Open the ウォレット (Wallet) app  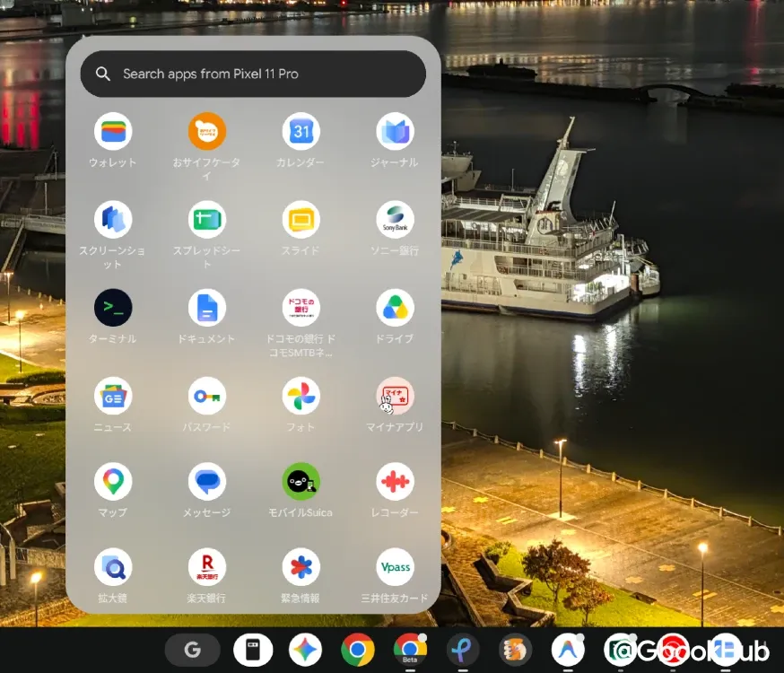point(113,132)
